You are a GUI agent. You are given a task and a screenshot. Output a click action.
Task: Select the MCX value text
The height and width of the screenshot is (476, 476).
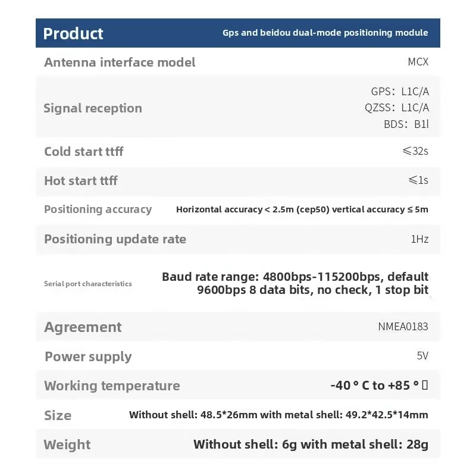418,62
